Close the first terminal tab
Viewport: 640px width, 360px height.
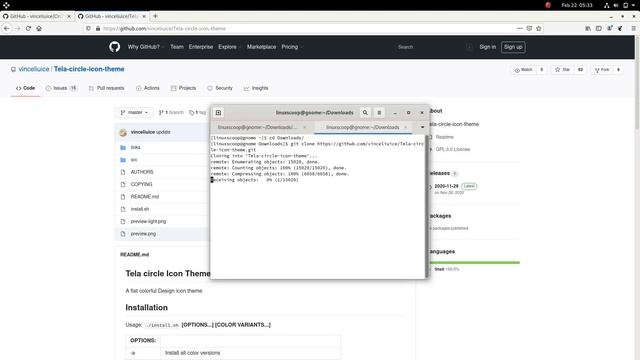pos(304,127)
